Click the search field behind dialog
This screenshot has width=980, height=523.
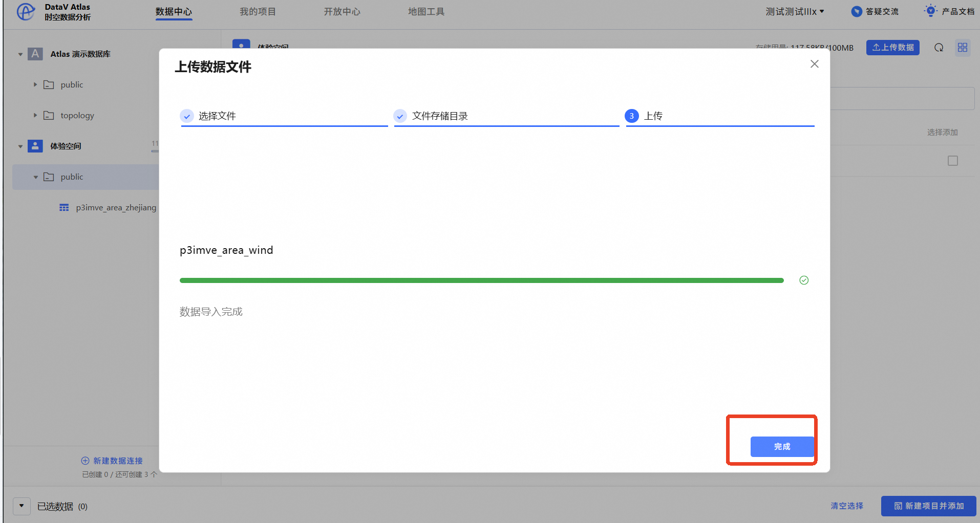tap(902, 98)
